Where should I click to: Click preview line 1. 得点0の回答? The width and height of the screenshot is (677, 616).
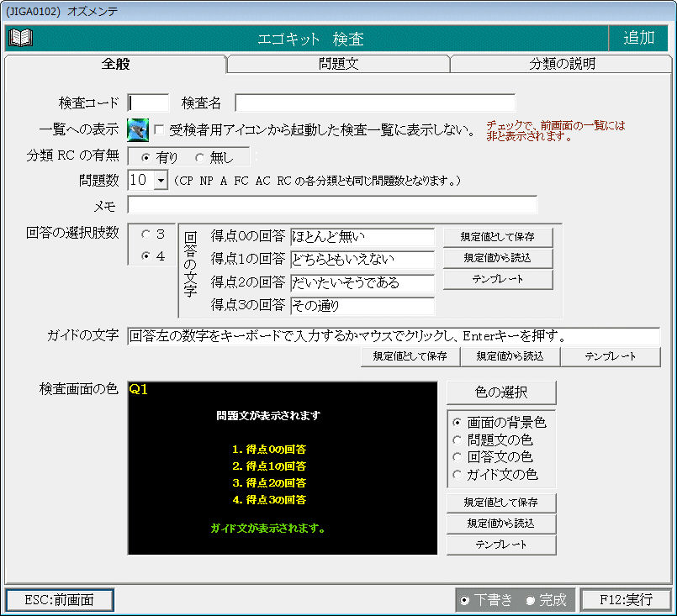point(269,450)
